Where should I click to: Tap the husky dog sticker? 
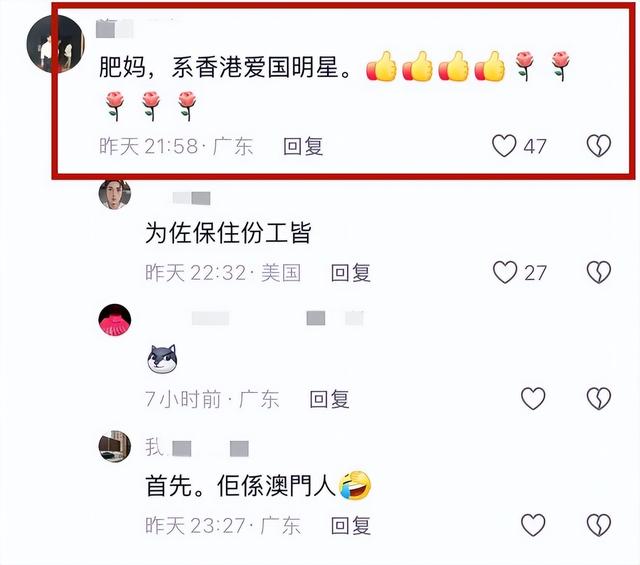[162, 359]
